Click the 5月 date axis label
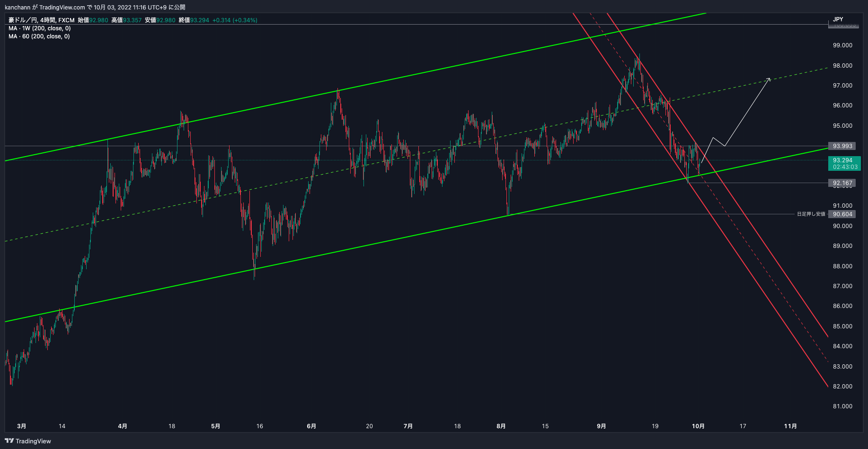Image resolution: width=868 pixels, height=449 pixels. point(215,426)
